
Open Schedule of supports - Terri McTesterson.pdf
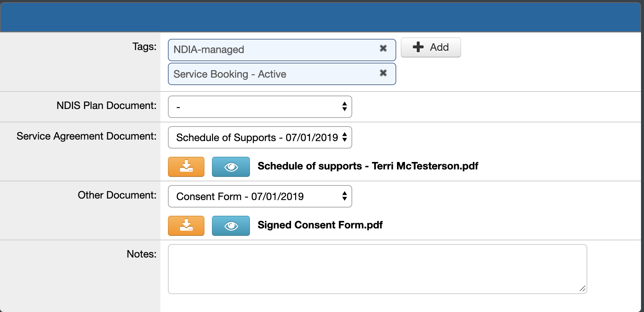click(x=368, y=166)
